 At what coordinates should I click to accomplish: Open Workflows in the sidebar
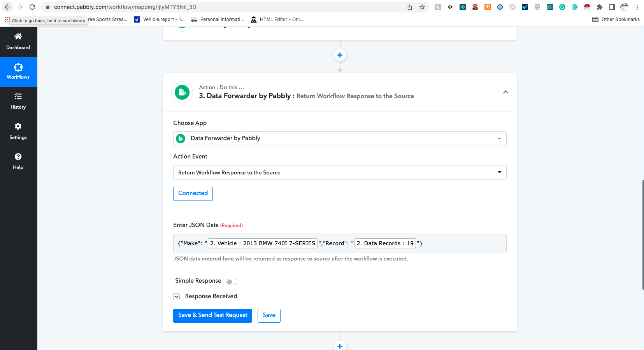tap(18, 72)
